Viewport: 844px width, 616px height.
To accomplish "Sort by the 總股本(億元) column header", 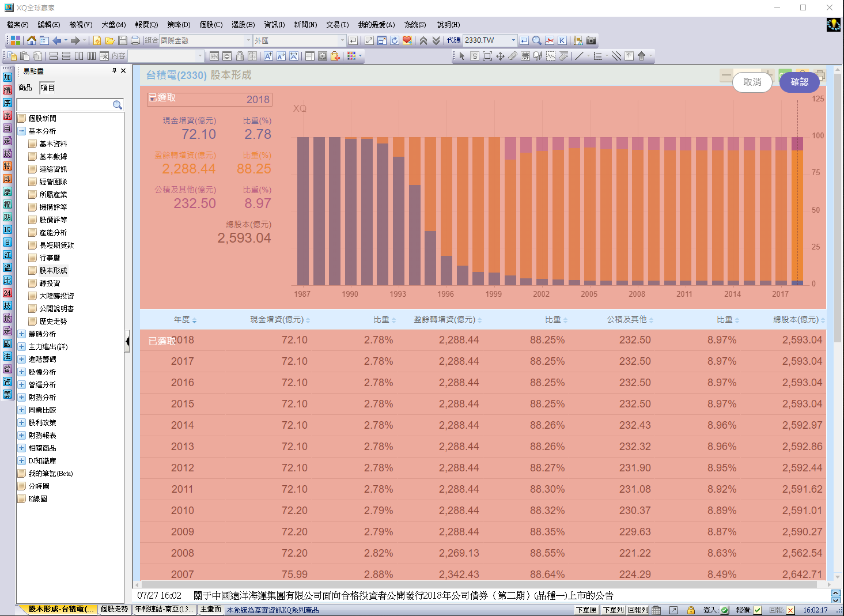I will pyautogui.click(x=799, y=319).
